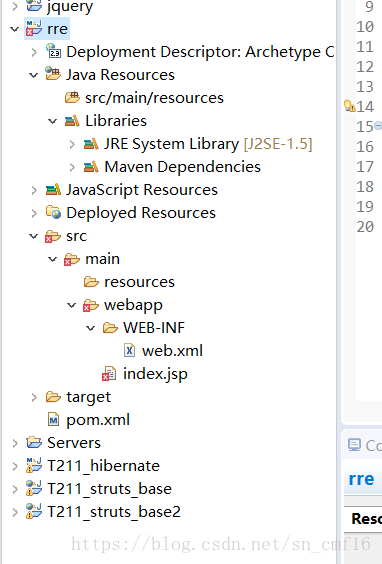Click the Libraries books icon
Image resolution: width=382 pixels, height=564 pixels.
coord(72,120)
